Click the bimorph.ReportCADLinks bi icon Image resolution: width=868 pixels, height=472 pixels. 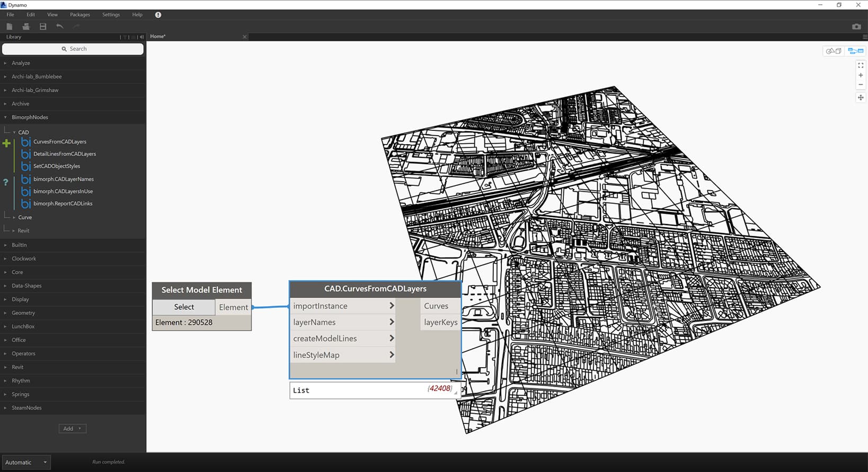click(x=25, y=203)
